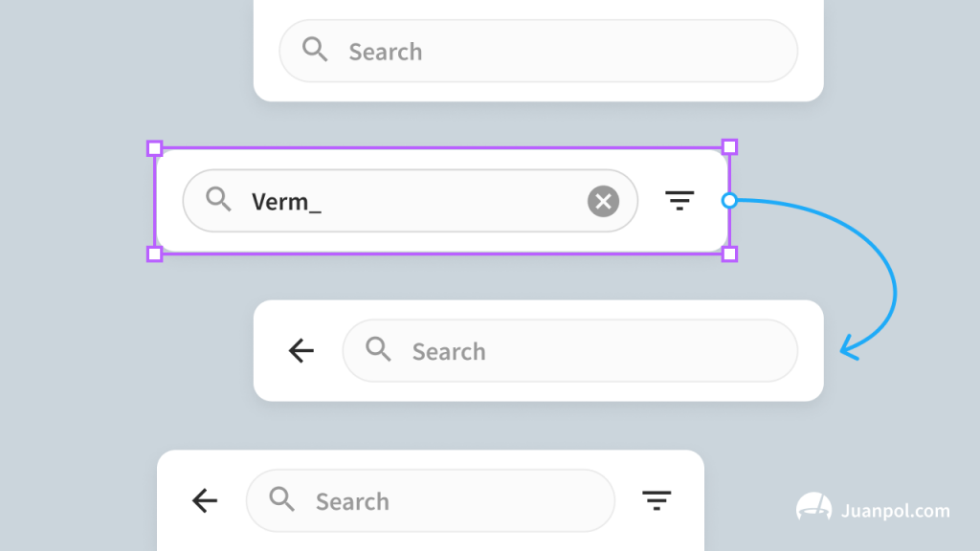Focus the search field containing Verm_

click(x=410, y=201)
